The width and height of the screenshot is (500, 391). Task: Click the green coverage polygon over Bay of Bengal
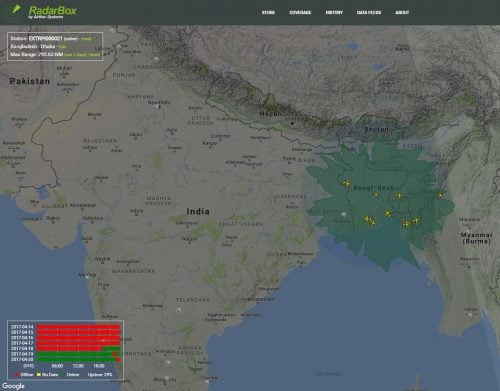coord(383,247)
